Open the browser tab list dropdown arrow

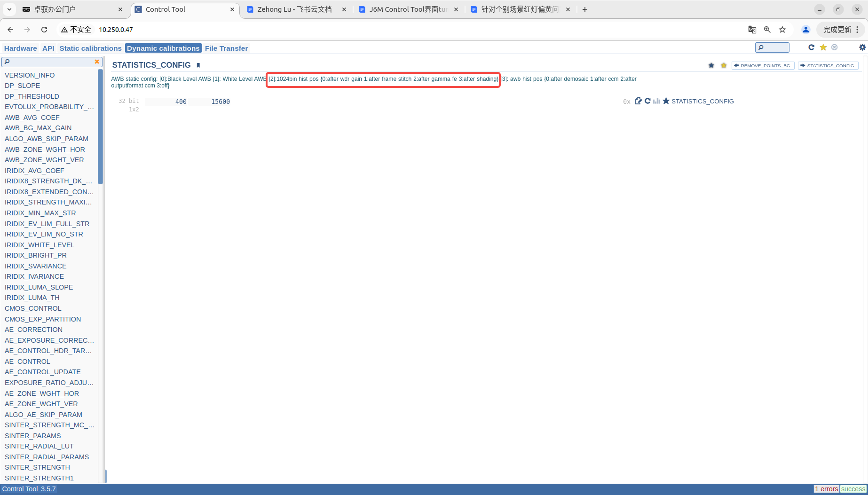9,9
